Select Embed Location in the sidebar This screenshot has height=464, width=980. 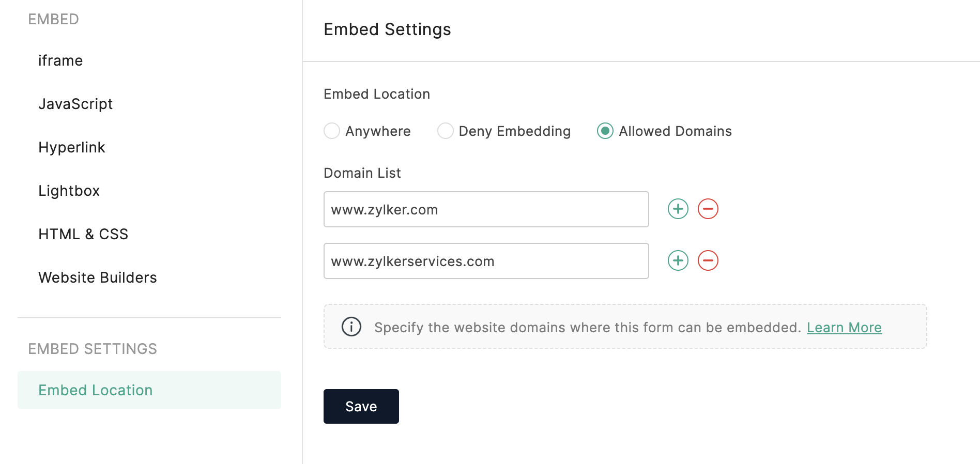click(x=96, y=391)
